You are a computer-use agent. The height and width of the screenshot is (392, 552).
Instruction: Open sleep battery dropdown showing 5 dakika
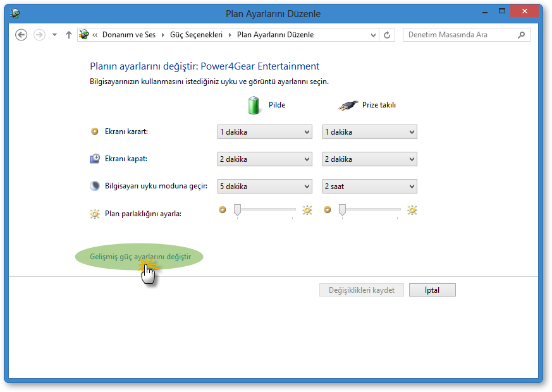coord(265,186)
